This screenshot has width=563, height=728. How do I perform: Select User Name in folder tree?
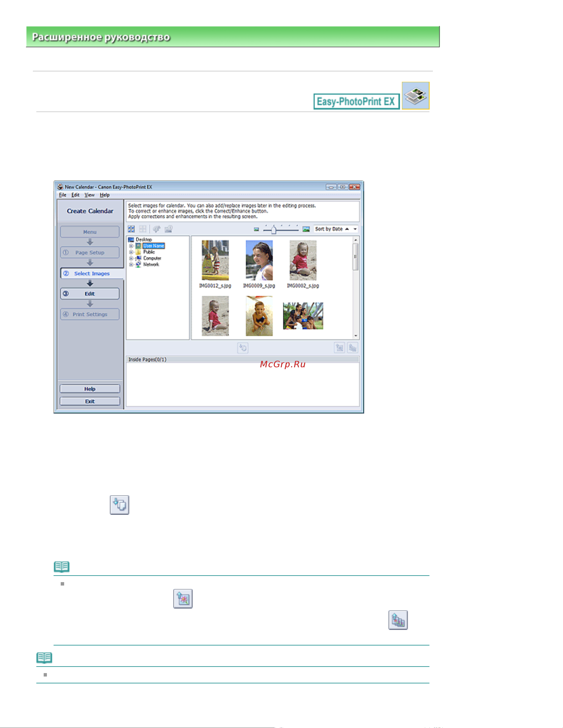[154, 246]
